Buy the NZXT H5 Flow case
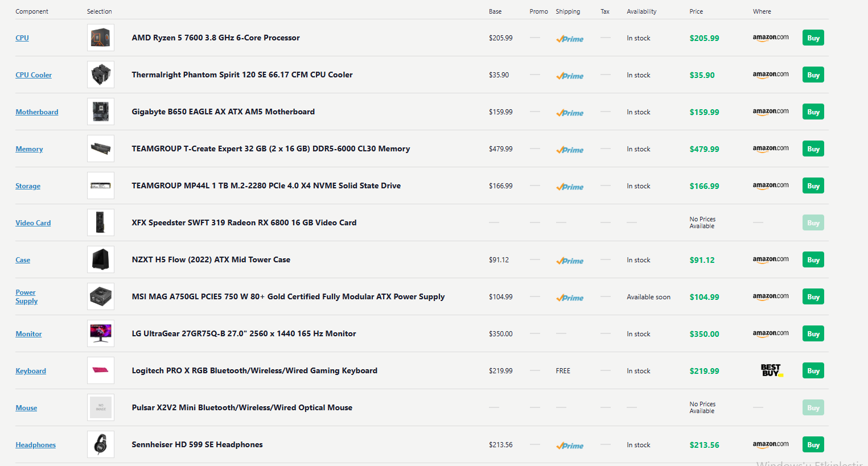This screenshot has height=466, width=868. 813,260
